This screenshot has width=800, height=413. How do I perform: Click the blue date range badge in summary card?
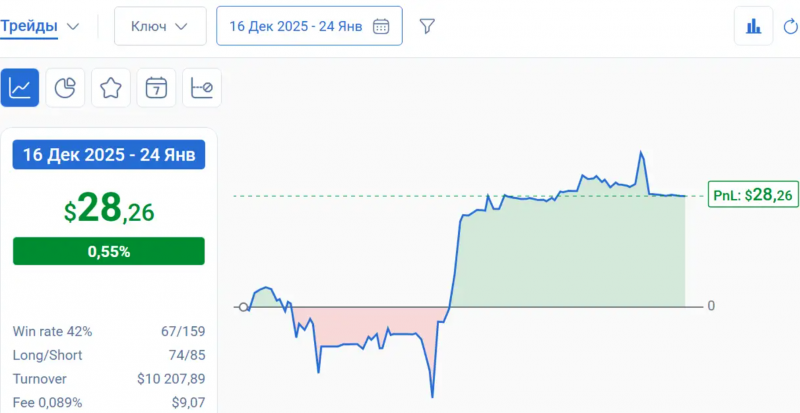(109, 156)
